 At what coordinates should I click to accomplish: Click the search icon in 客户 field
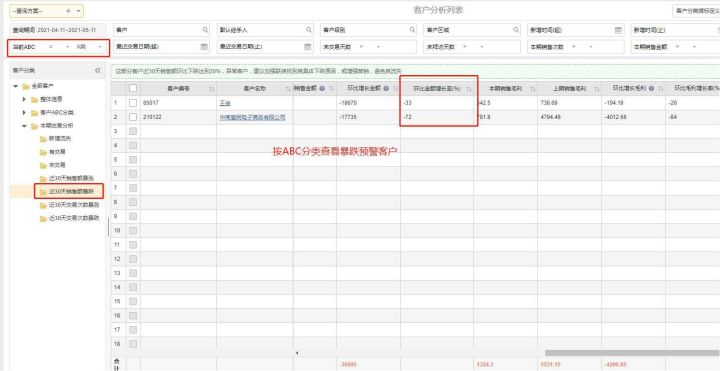tap(205, 30)
